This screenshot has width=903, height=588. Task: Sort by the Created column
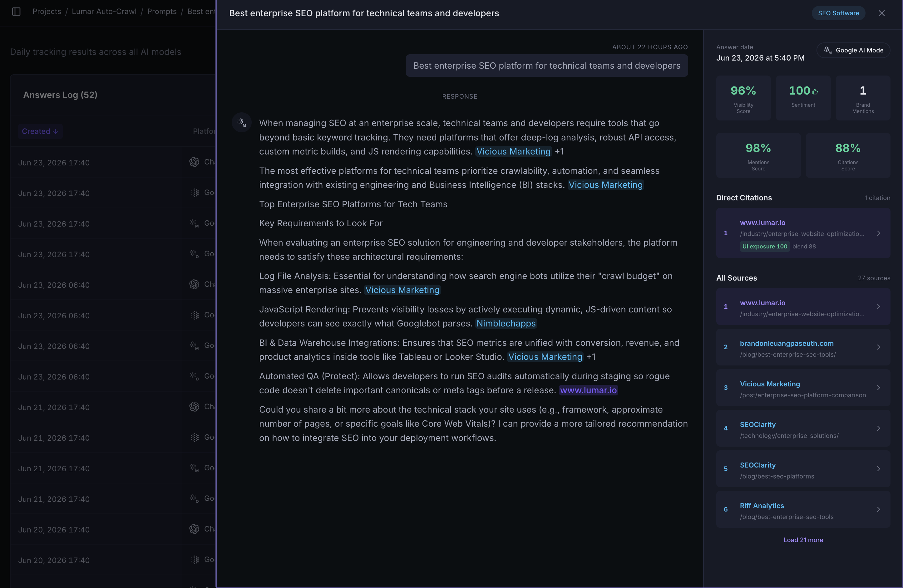click(x=40, y=131)
